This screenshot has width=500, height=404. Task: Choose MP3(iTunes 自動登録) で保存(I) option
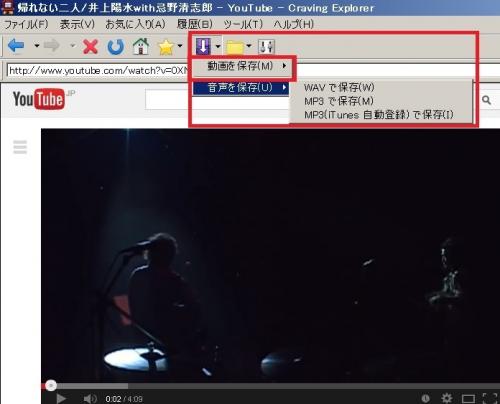pyautogui.click(x=379, y=115)
